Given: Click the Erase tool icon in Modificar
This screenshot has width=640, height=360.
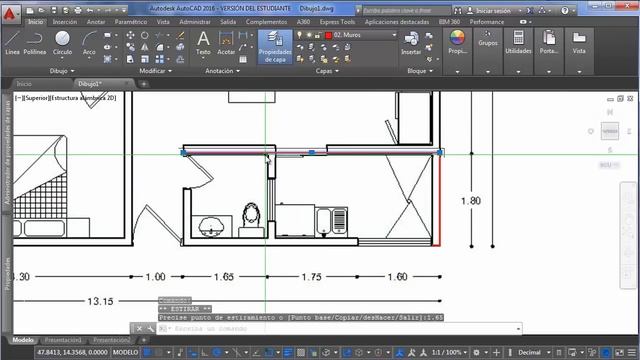Looking at the screenshot, I should (x=180, y=36).
